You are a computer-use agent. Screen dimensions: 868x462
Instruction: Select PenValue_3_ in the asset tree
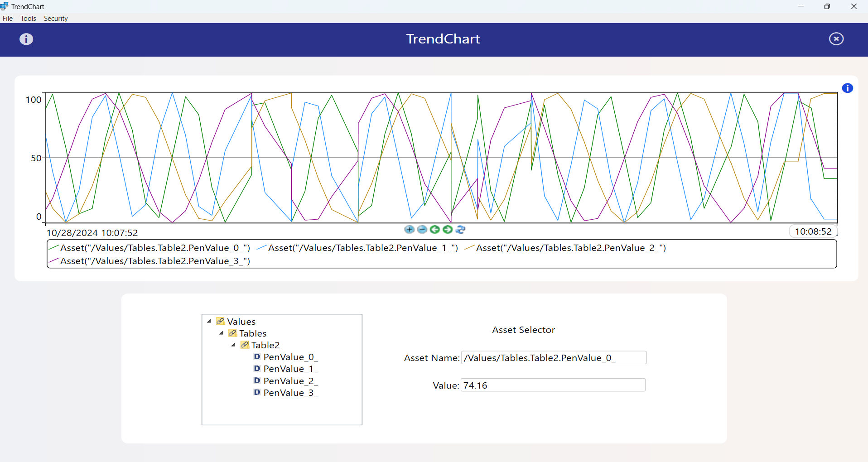point(290,393)
